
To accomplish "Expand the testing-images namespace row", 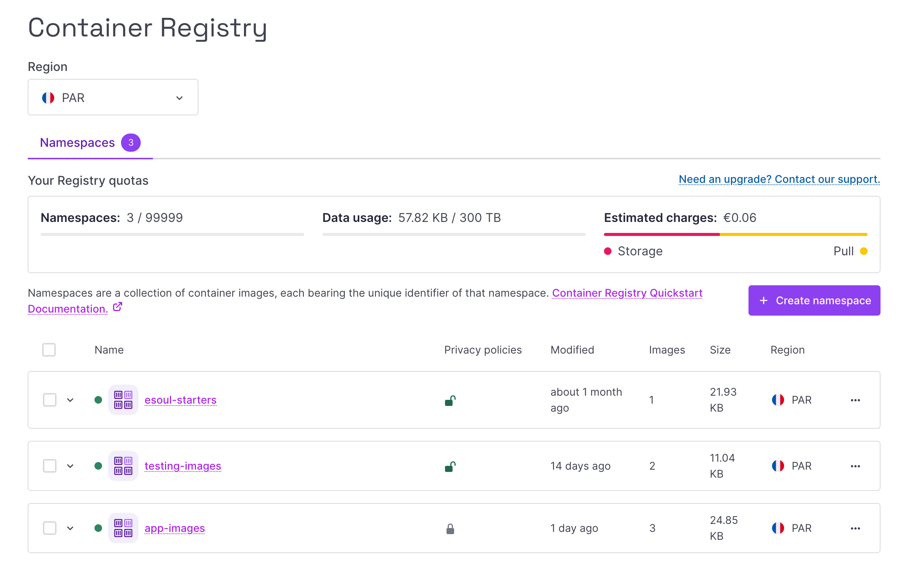I will click(70, 465).
